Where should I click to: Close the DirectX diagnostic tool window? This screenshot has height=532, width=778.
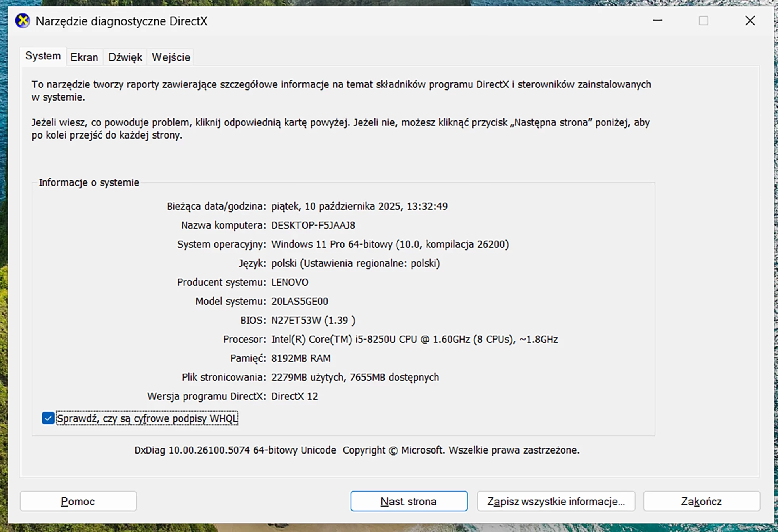[750, 21]
